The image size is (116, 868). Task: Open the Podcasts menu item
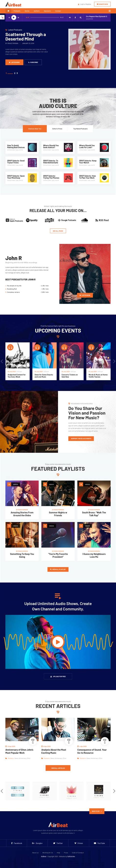point(17,11)
